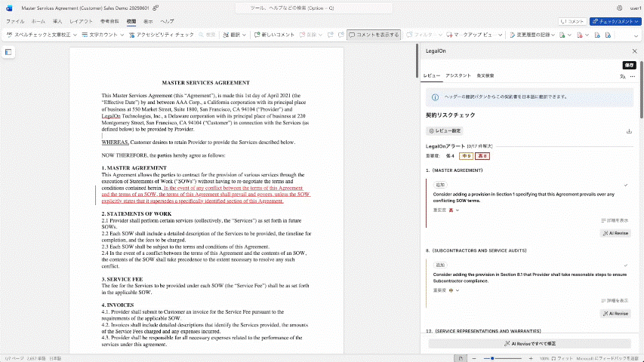Viewport: 644px width, 362px height.
Task: Open the チェック/コメント mode dropdown
Action: pyautogui.click(x=615, y=21)
